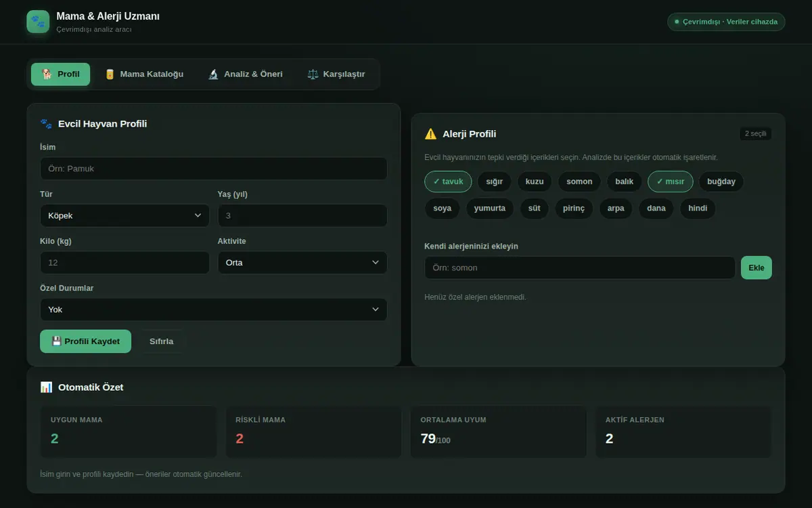Image resolution: width=812 pixels, height=508 pixels.
Task: Go to the Karşılaştır tab
Action: (x=336, y=75)
